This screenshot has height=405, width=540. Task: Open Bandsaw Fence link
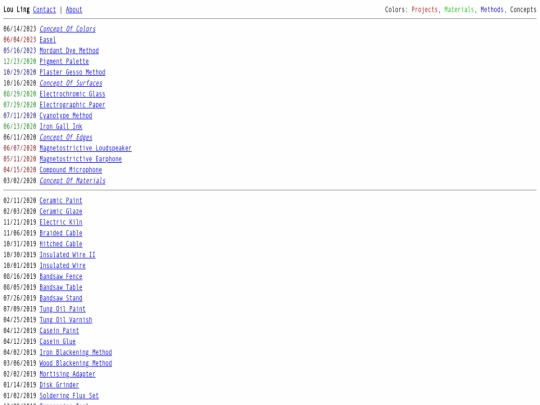tap(61, 277)
